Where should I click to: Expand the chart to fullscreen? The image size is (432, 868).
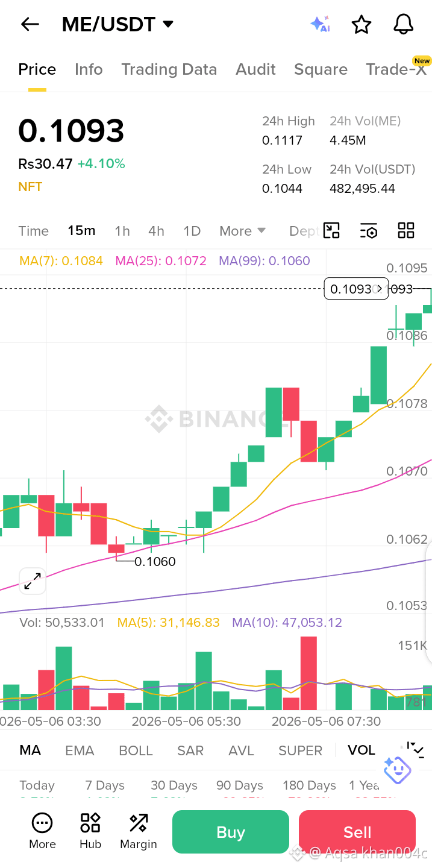point(33,581)
